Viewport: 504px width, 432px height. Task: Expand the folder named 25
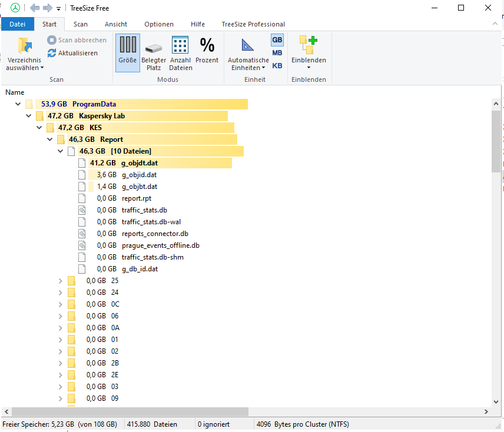pos(60,281)
